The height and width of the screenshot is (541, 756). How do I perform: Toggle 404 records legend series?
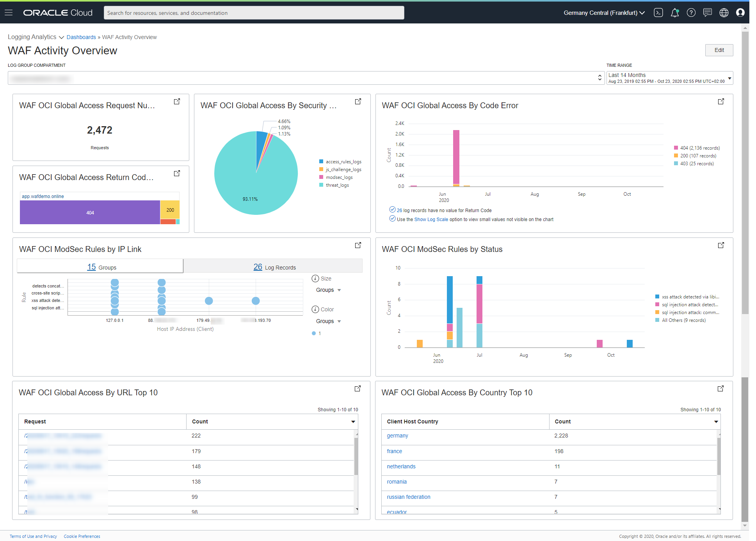(x=699, y=148)
